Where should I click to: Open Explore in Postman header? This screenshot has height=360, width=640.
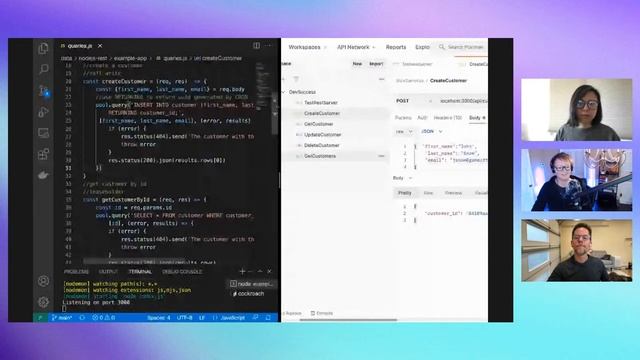tap(422, 47)
